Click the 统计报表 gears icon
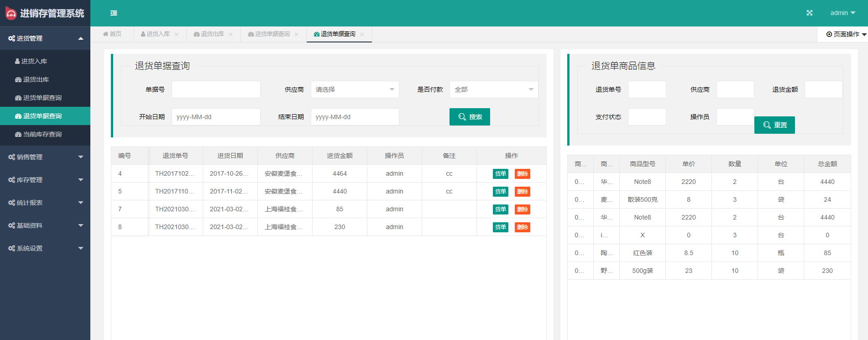 (11, 203)
